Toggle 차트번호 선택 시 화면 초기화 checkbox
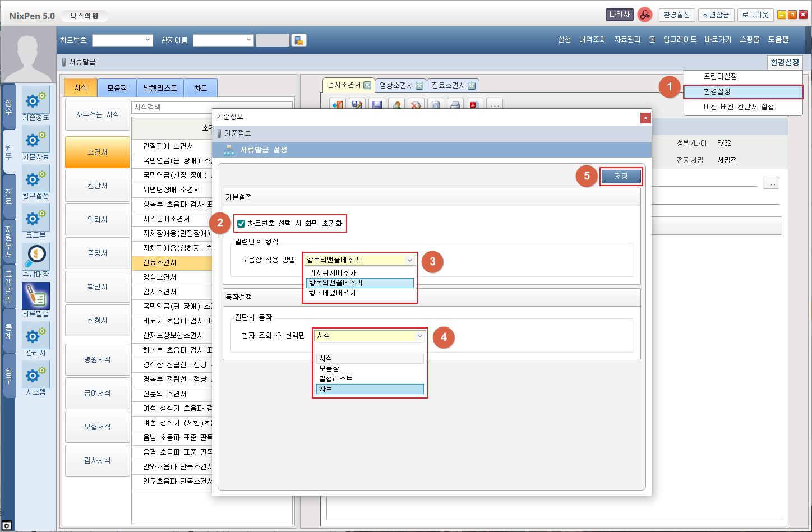 (x=241, y=224)
